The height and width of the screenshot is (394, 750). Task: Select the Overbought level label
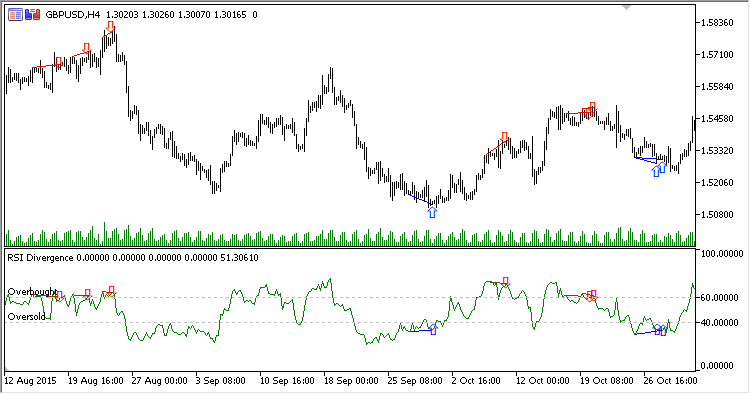click(32, 292)
